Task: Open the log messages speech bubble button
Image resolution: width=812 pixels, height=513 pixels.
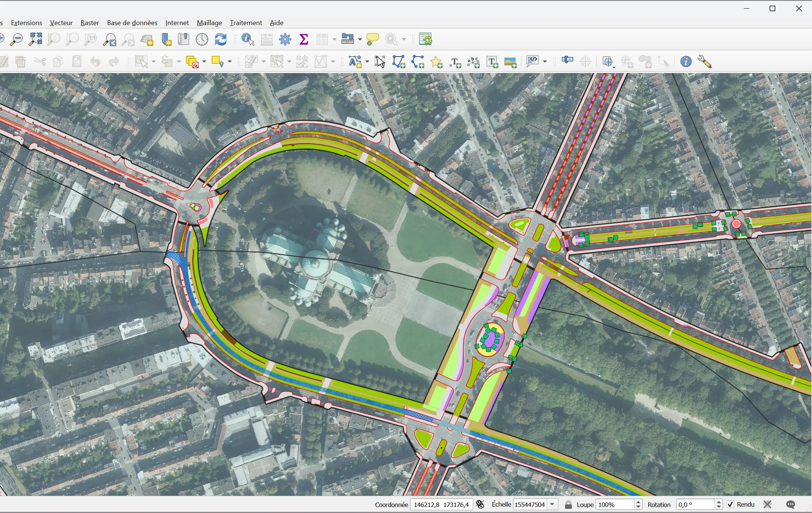Action: pos(791,504)
